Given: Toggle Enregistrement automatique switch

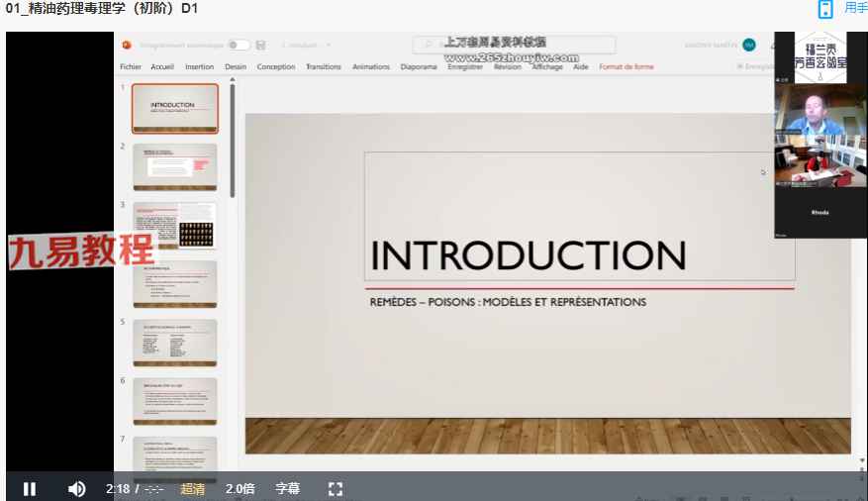Looking at the screenshot, I should click(238, 45).
